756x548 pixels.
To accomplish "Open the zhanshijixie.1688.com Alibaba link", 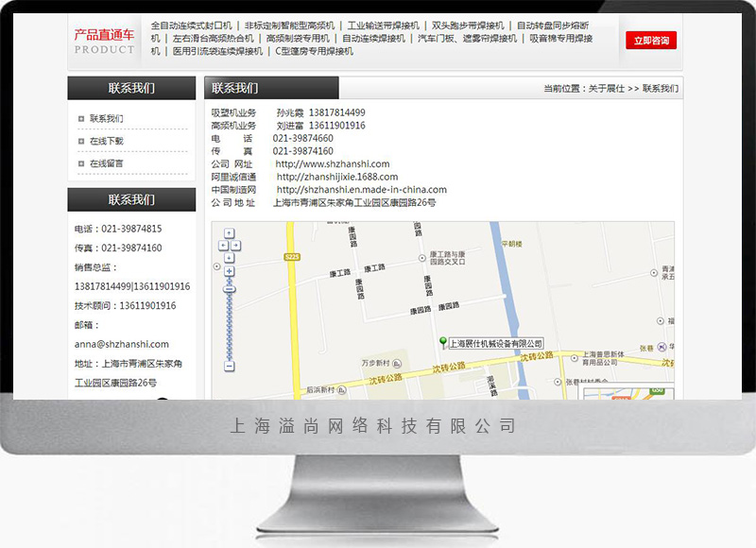I will click(337, 177).
